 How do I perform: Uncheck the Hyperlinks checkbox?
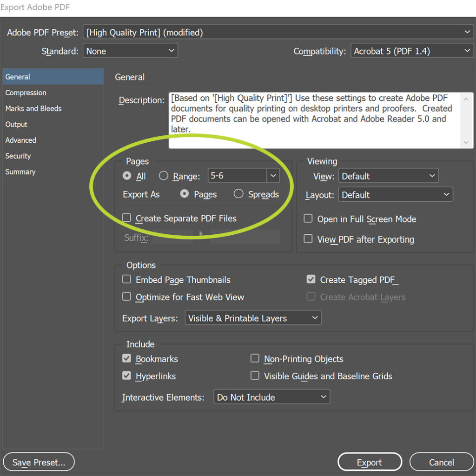click(x=126, y=376)
